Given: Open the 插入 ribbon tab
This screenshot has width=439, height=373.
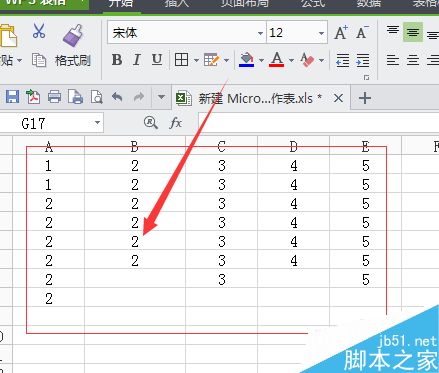Looking at the screenshot, I should 177,3.
